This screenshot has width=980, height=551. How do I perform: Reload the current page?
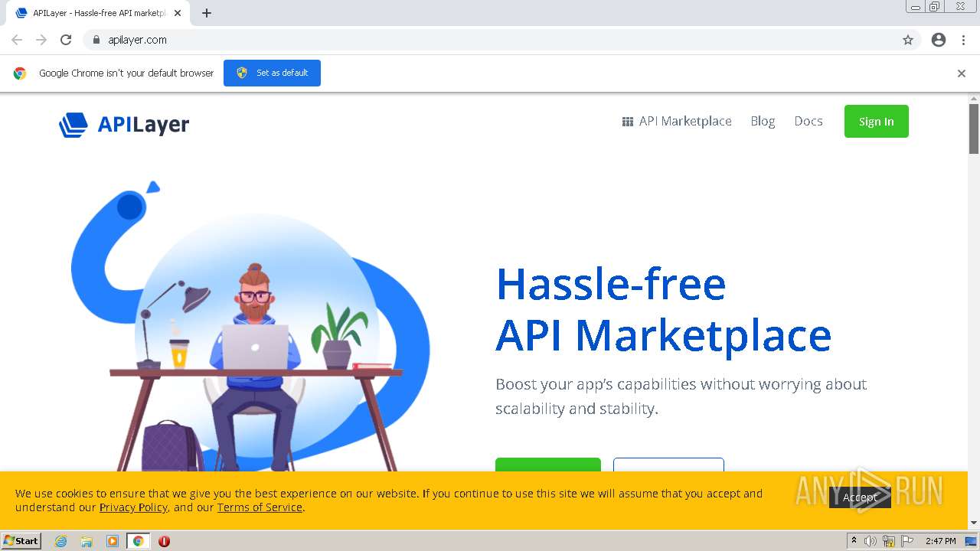click(66, 40)
